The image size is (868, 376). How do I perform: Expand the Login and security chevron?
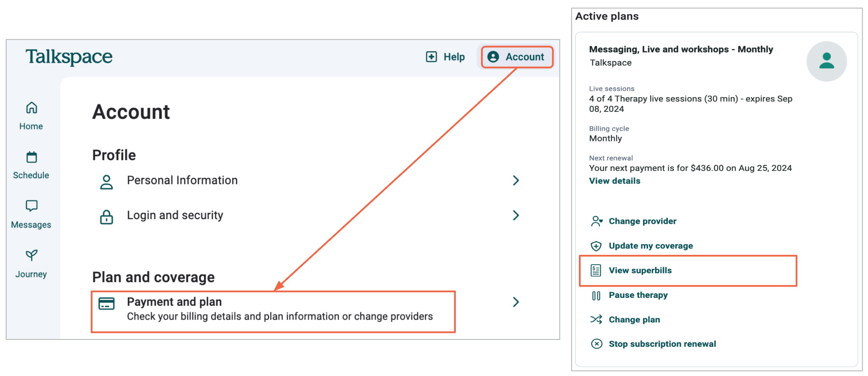(x=516, y=215)
